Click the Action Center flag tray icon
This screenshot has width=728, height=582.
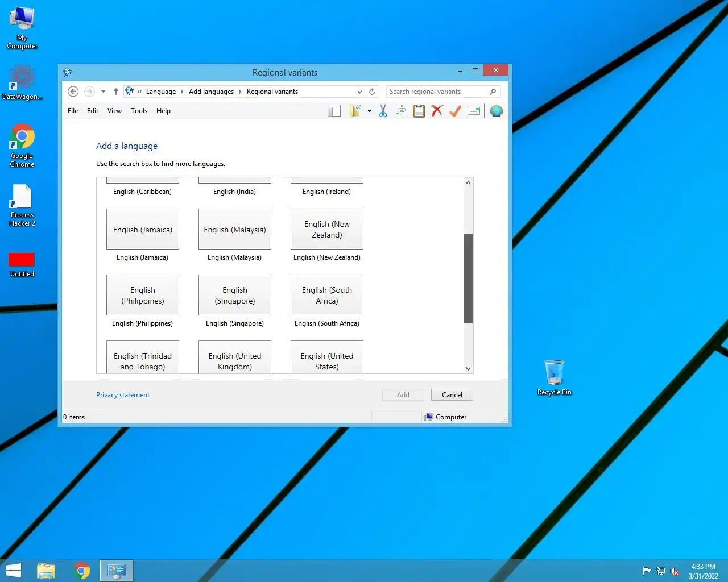(x=647, y=571)
